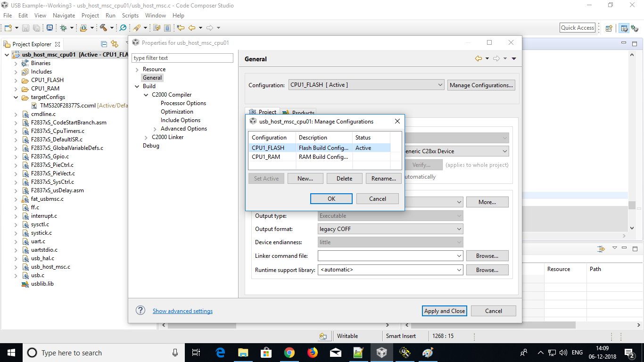The width and height of the screenshot is (644, 362).
Task: Open Google Chrome from the taskbar
Action: [289, 353]
